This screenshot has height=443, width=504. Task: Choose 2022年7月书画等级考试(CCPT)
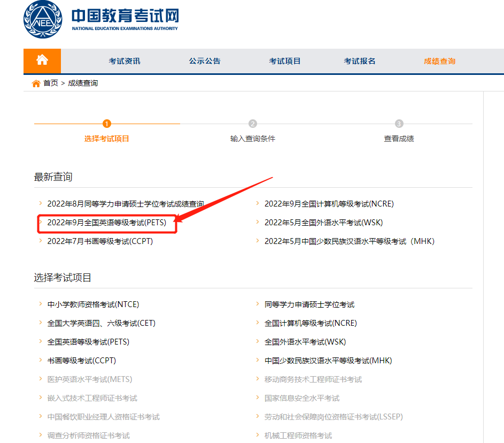click(100, 241)
